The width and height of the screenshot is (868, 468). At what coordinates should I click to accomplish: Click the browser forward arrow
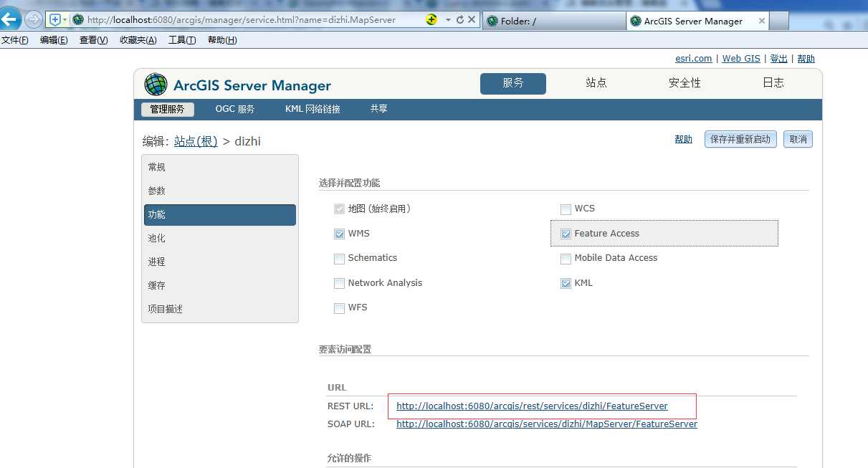(34, 20)
